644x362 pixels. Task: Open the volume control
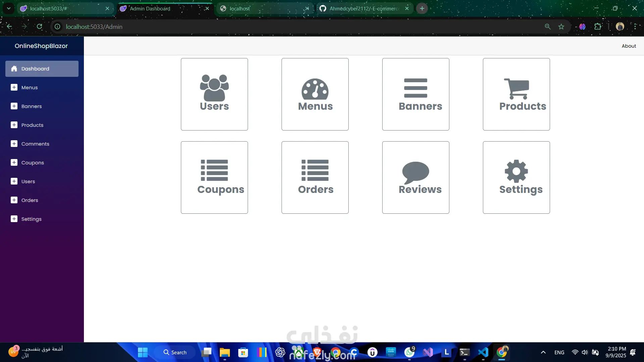pos(585,352)
